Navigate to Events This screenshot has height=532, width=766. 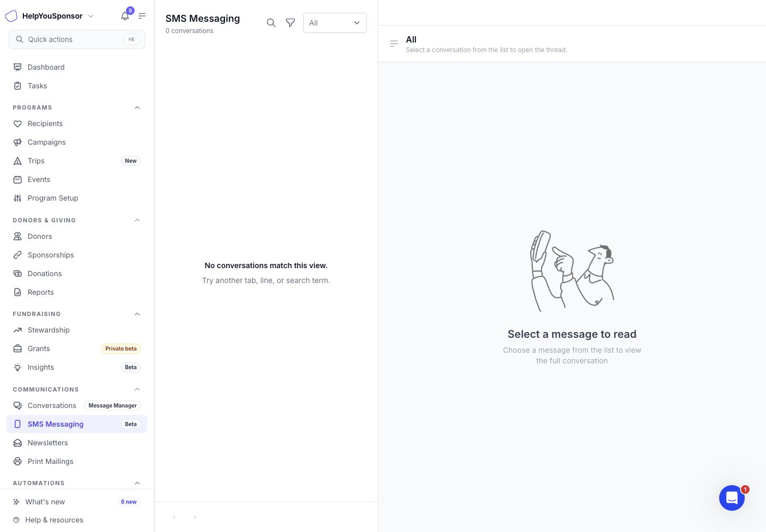(77, 179)
